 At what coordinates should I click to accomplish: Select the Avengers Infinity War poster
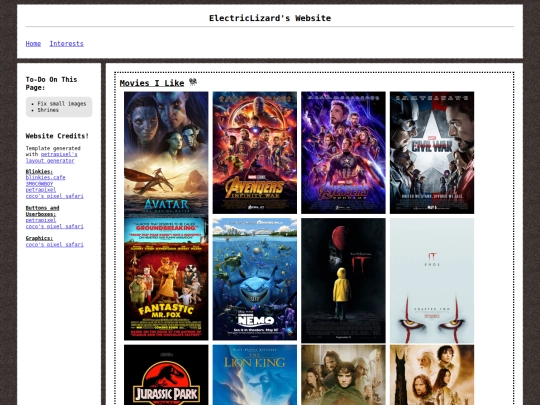point(255,153)
